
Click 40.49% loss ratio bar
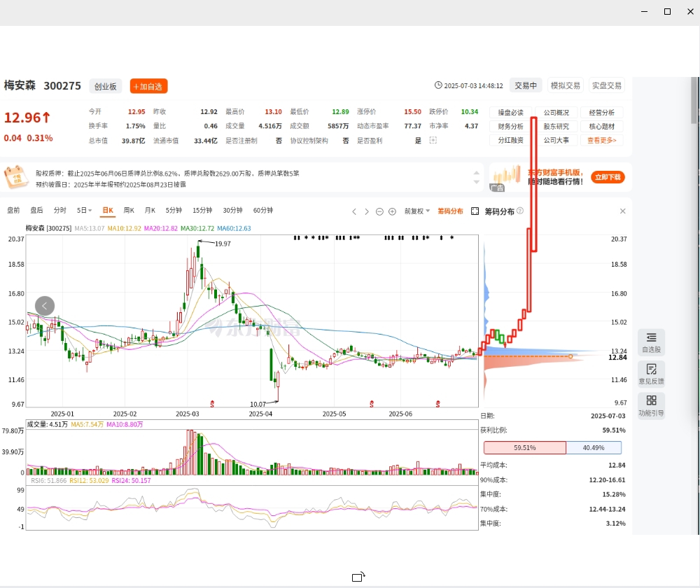594,447
